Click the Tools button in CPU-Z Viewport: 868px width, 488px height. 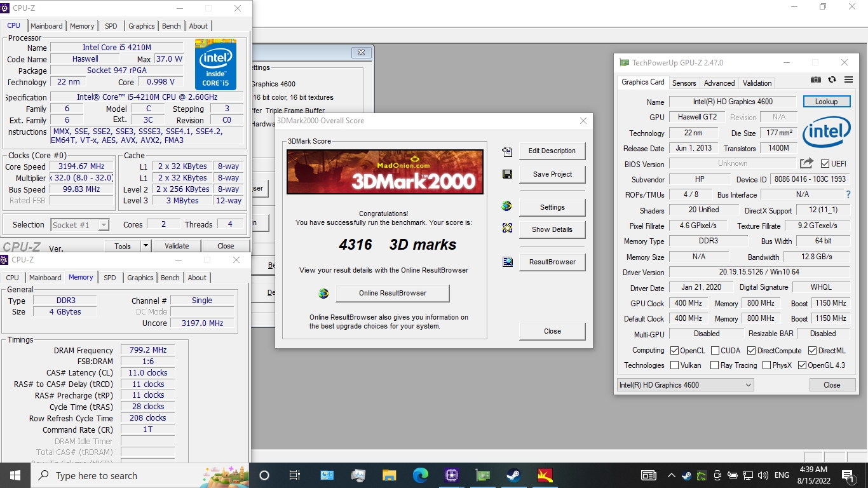pyautogui.click(x=123, y=246)
